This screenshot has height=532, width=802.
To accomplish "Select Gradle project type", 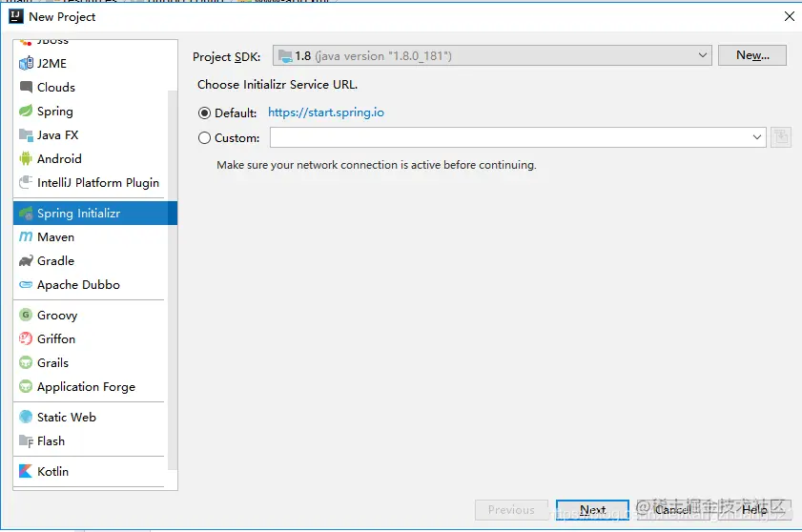I will tap(55, 261).
